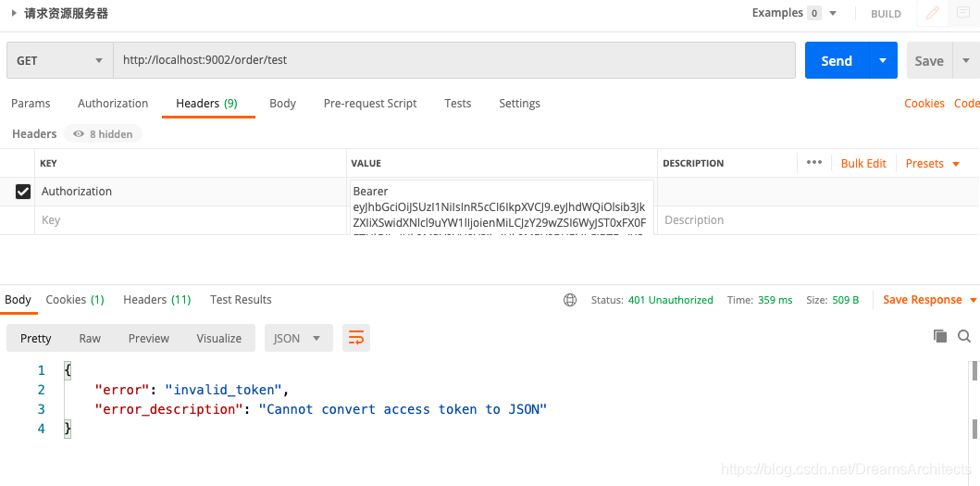Click the Description placeholder field
Image resolution: width=980 pixels, height=486 pixels.
(x=819, y=220)
